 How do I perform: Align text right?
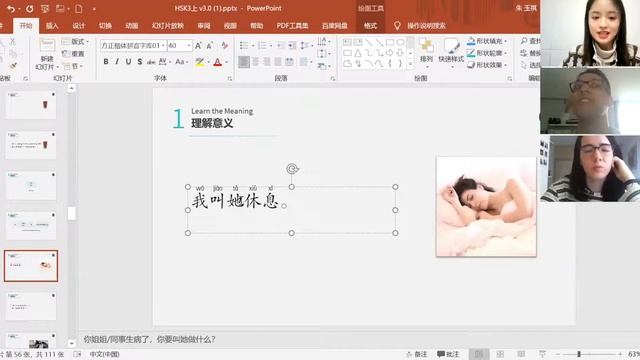click(x=267, y=62)
